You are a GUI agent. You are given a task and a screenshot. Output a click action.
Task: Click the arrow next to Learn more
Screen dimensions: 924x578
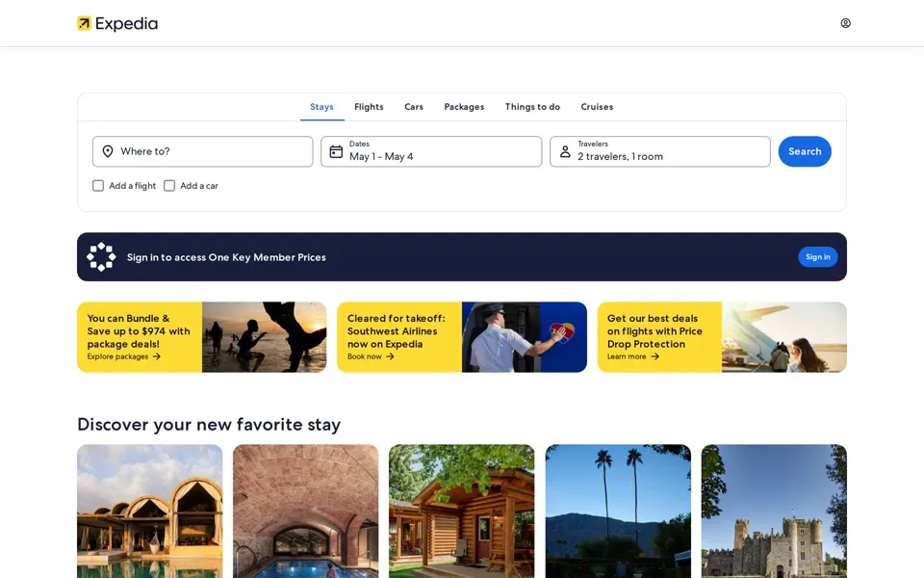[654, 356]
